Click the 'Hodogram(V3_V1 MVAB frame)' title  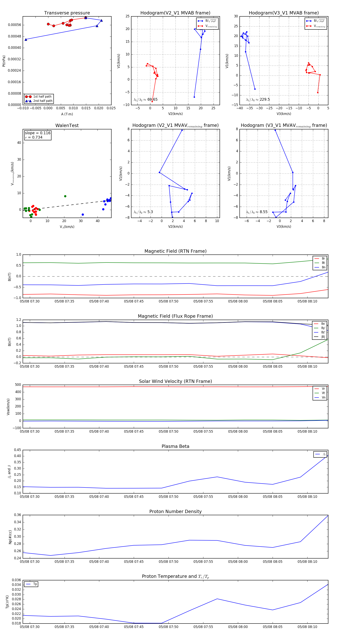[x=284, y=13]
